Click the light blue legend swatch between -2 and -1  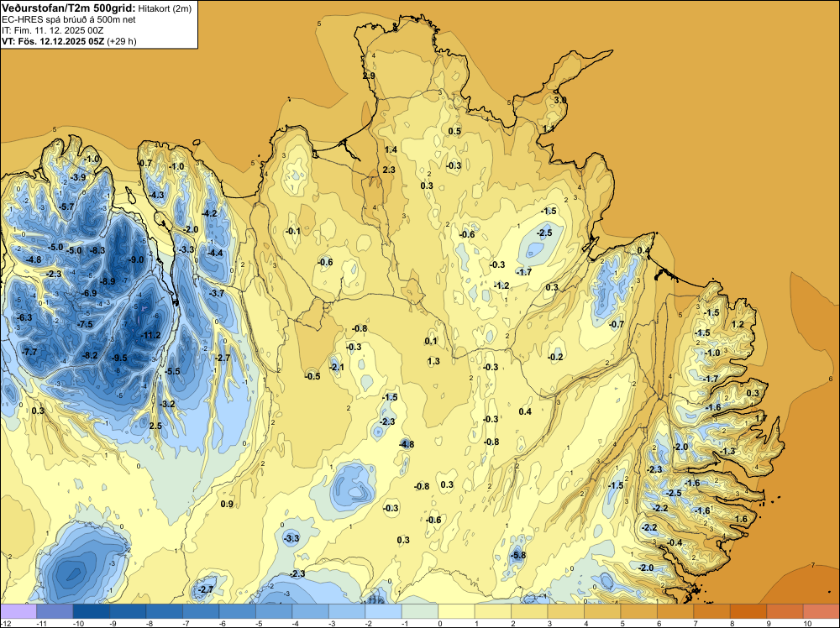tap(384, 611)
